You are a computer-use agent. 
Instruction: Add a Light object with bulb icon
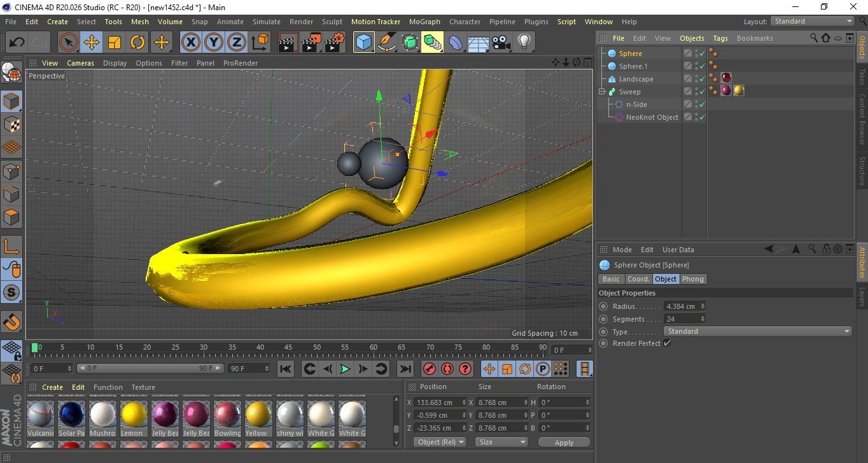[524, 43]
